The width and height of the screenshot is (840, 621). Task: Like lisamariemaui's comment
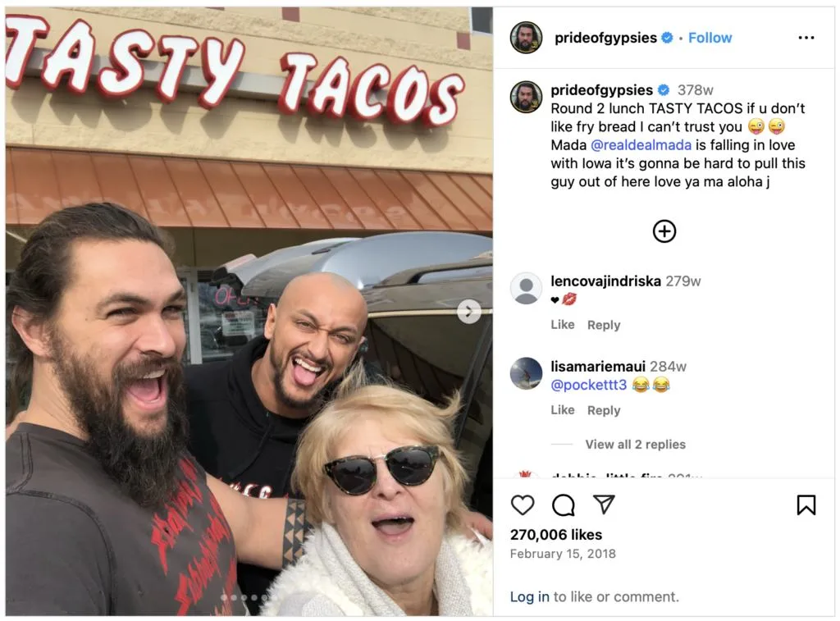pyautogui.click(x=563, y=410)
